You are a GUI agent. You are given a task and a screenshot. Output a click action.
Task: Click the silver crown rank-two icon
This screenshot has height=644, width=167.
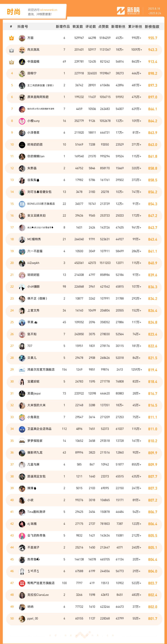click(11, 50)
